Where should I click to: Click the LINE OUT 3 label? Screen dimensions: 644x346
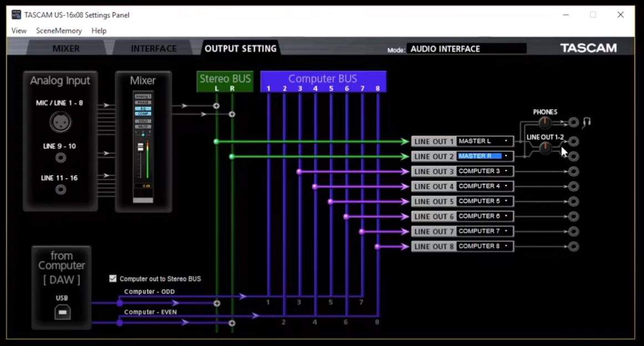click(x=434, y=171)
